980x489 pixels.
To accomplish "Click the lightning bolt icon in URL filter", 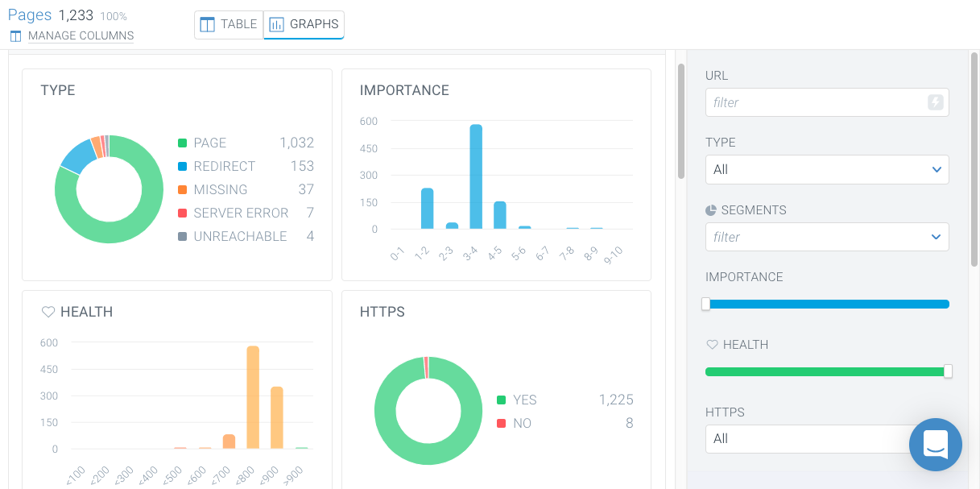I will 935,102.
